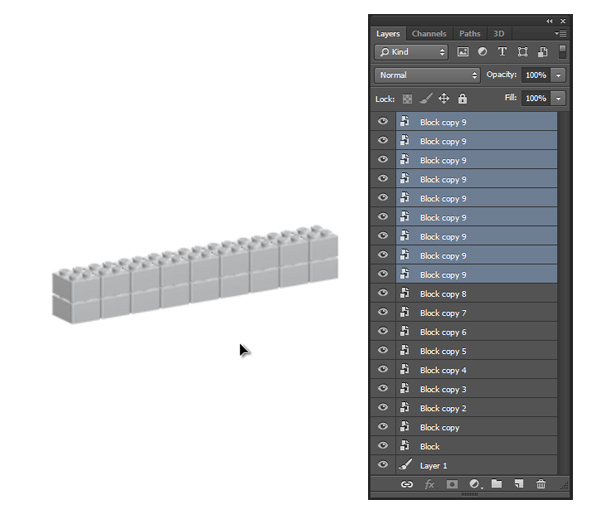The width and height of the screenshot is (600, 525).
Task: Hide the Block copy 8 layer
Action: pyautogui.click(x=383, y=293)
